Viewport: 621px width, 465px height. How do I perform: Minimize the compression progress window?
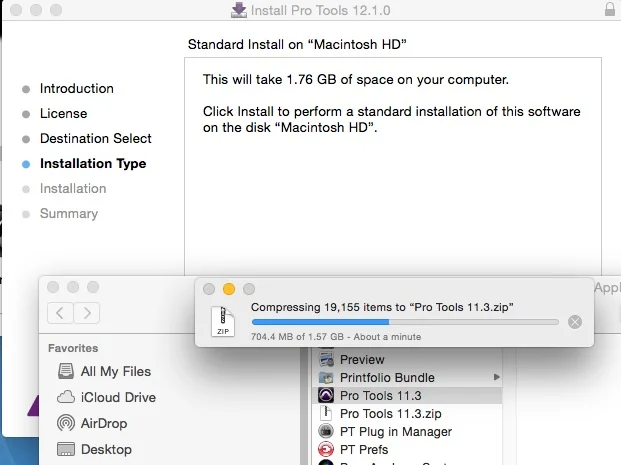click(x=229, y=289)
